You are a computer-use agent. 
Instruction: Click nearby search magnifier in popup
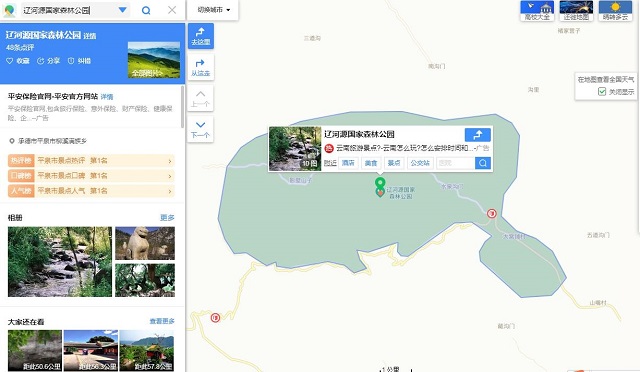pos(483,163)
